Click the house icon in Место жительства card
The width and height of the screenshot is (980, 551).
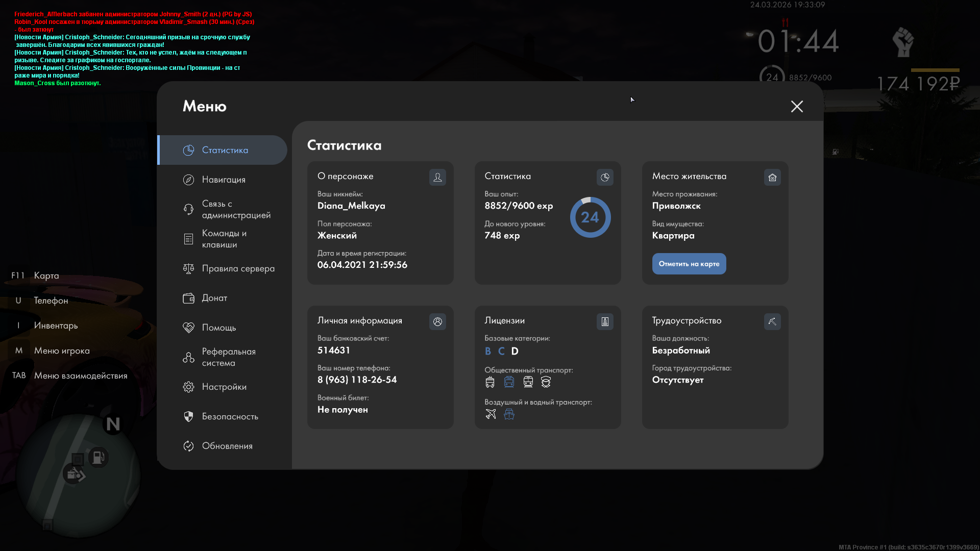tap(772, 178)
